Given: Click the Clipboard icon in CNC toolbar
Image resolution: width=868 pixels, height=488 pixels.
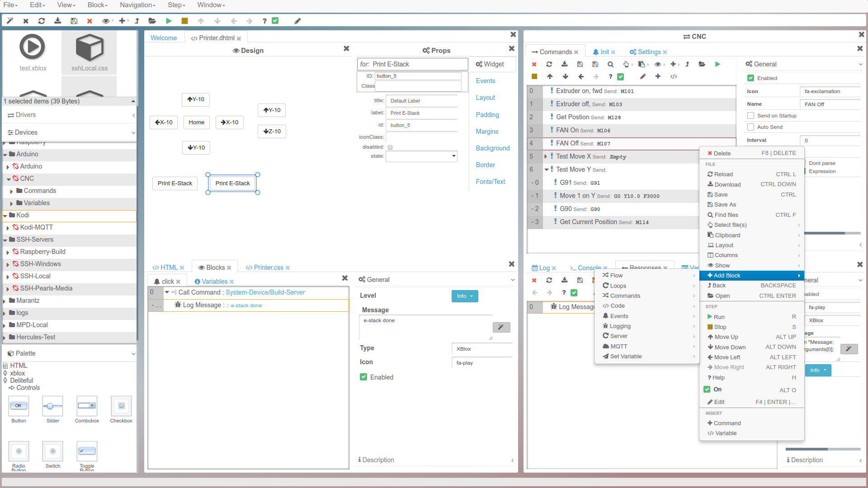Looking at the screenshot, I should 642,64.
